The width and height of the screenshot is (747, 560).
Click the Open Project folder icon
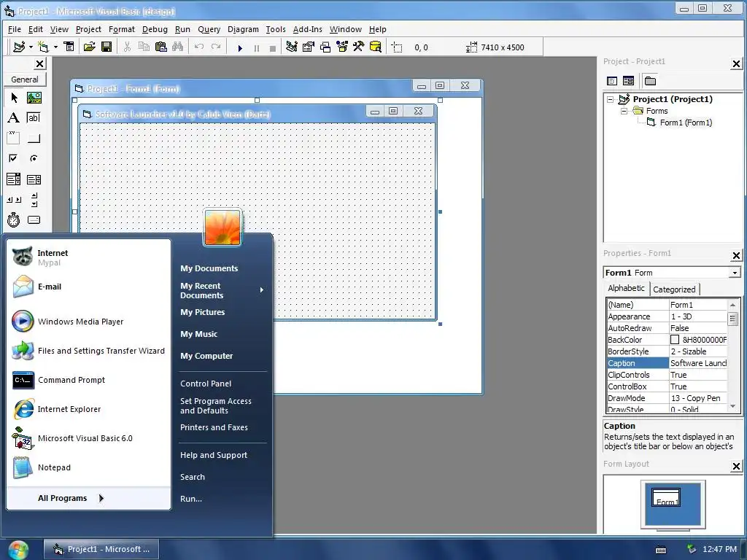click(x=89, y=47)
